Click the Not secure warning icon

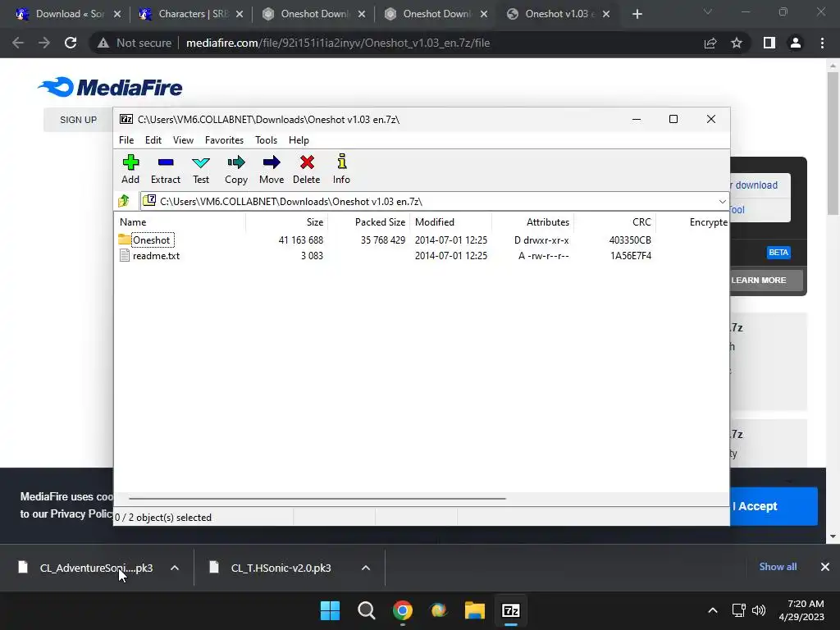pyautogui.click(x=103, y=43)
